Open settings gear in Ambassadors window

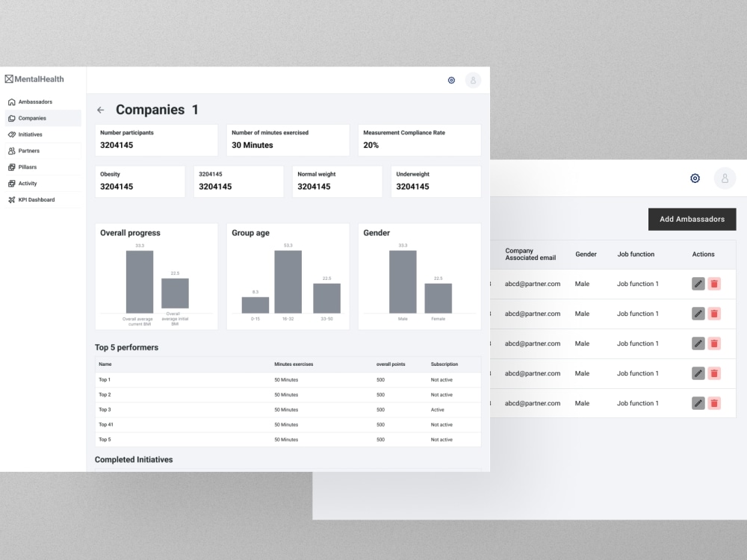click(695, 178)
